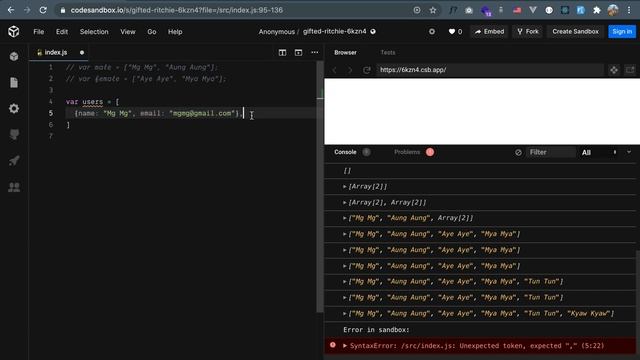
Task: Click the Embed button
Action: (489, 31)
